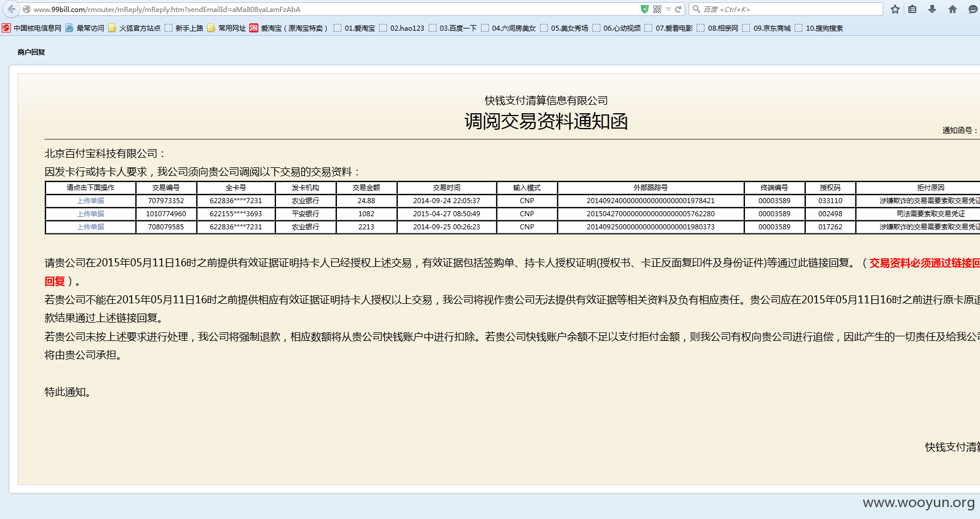Click the green shield security icon

[x=645, y=9]
